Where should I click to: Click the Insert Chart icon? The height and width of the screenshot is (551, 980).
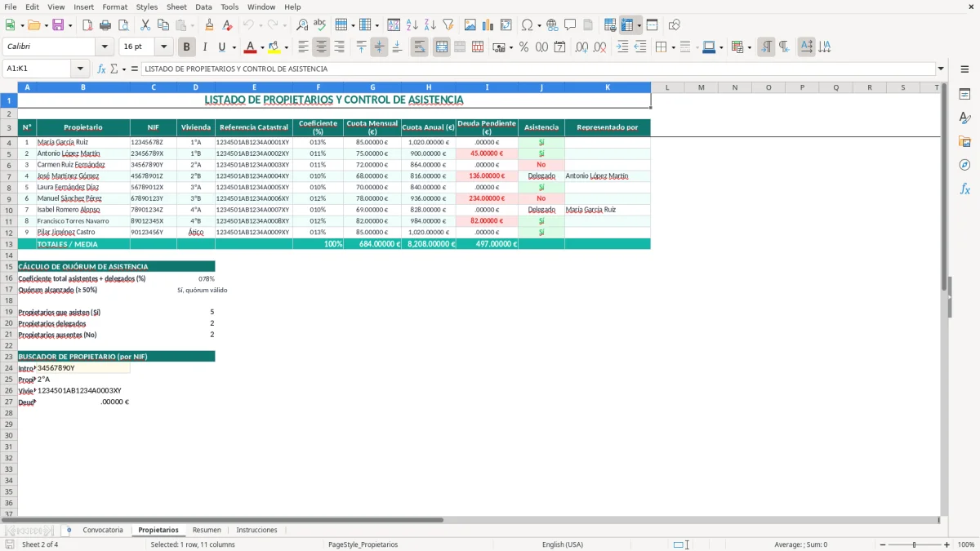[x=488, y=25]
